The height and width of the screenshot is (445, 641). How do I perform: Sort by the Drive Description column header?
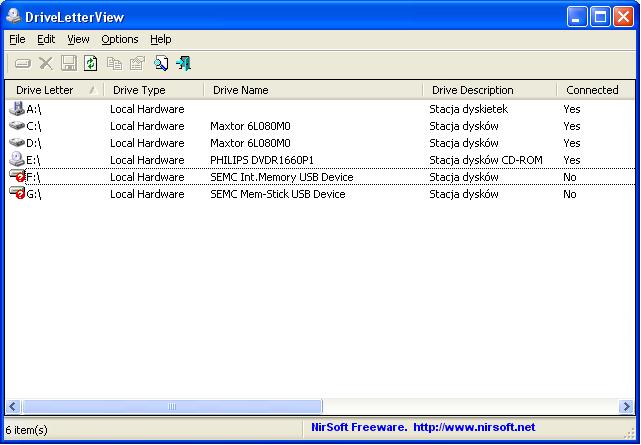[489, 90]
